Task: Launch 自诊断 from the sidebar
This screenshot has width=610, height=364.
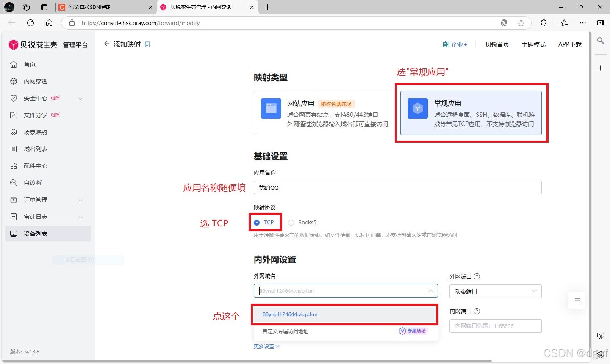Action: 32,182
